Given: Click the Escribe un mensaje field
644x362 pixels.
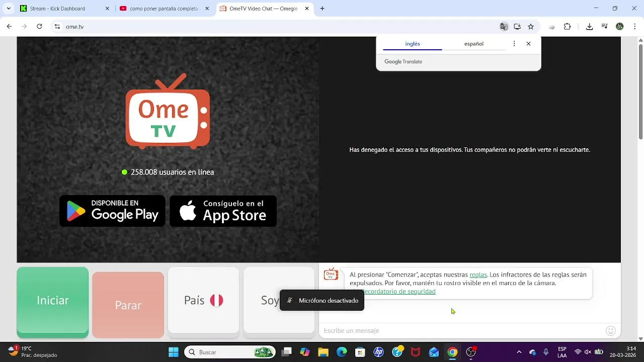Looking at the screenshot, I should (x=463, y=330).
